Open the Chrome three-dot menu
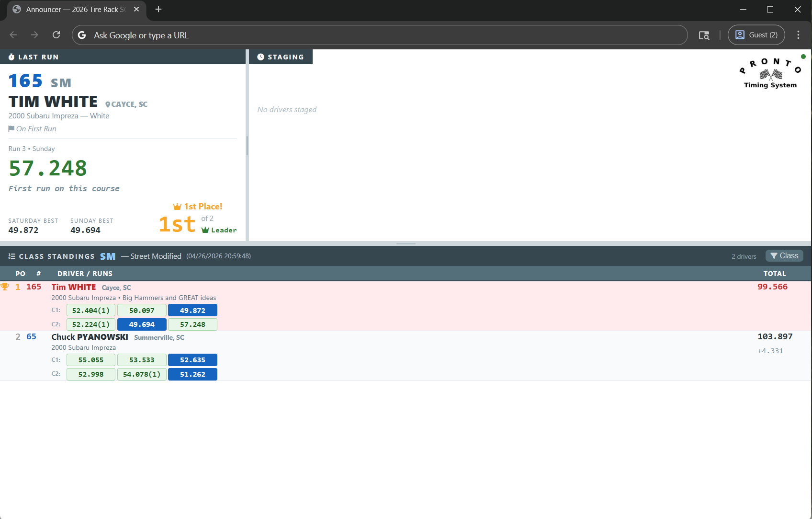The width and height of the screenshot is (812, 519). [798, 35]
